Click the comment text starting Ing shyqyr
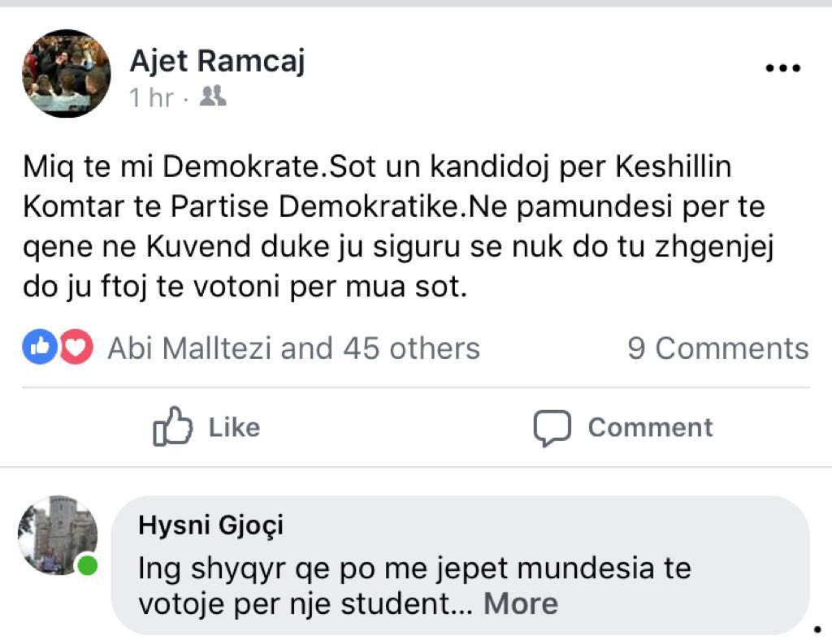The image size is (832, 644). click(x=414, y=585)
